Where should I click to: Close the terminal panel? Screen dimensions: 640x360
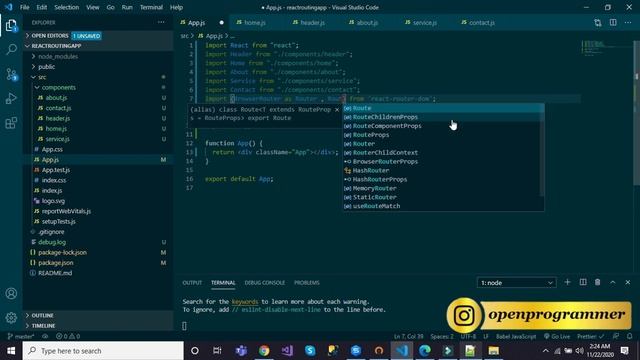[628, 282]
